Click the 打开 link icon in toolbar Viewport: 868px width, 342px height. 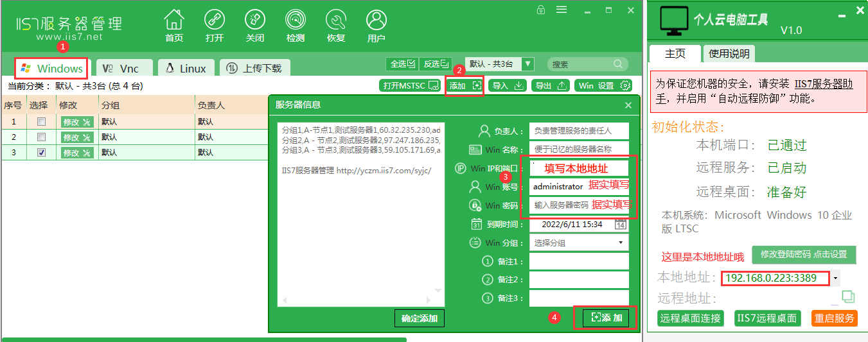pos(215,19)
